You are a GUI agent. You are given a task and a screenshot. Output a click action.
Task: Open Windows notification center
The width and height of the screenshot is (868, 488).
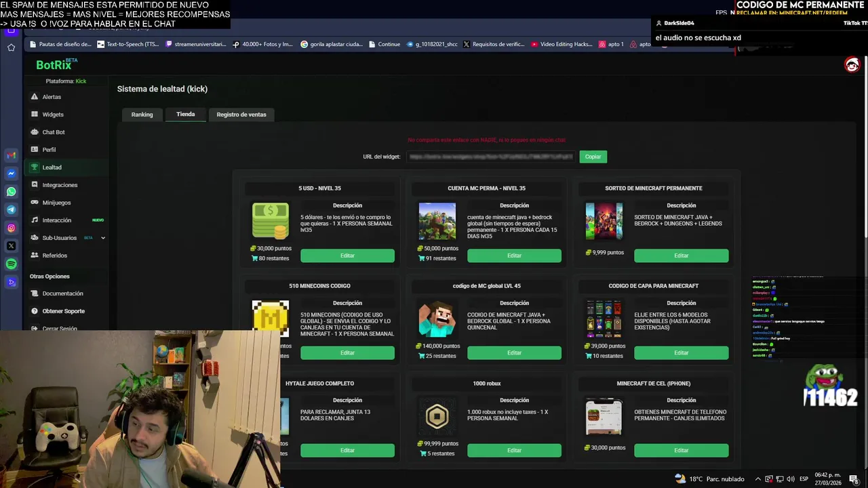(854, 479)
